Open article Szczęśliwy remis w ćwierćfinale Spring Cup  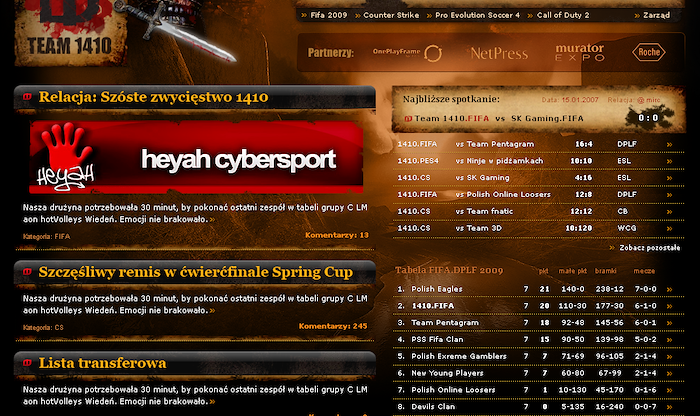click(196, 272)
